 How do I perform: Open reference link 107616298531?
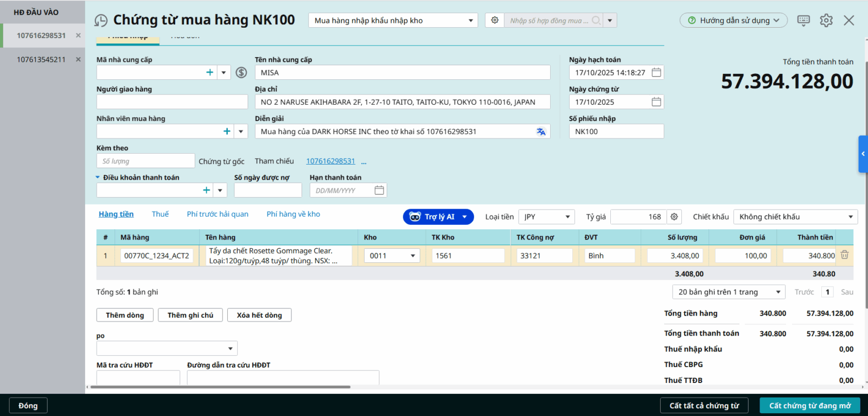click(330, 161)
